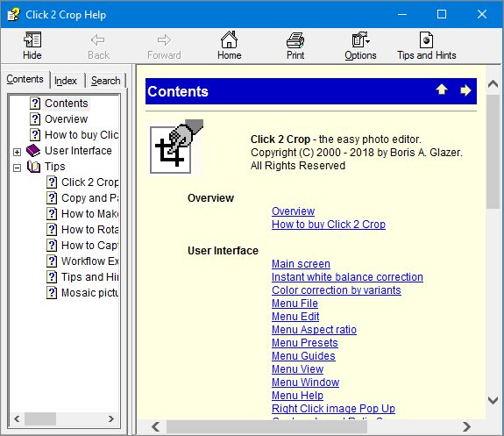Select Contents topic in the tree
Screen dimensions: 504x436
[x=67, y=104]
